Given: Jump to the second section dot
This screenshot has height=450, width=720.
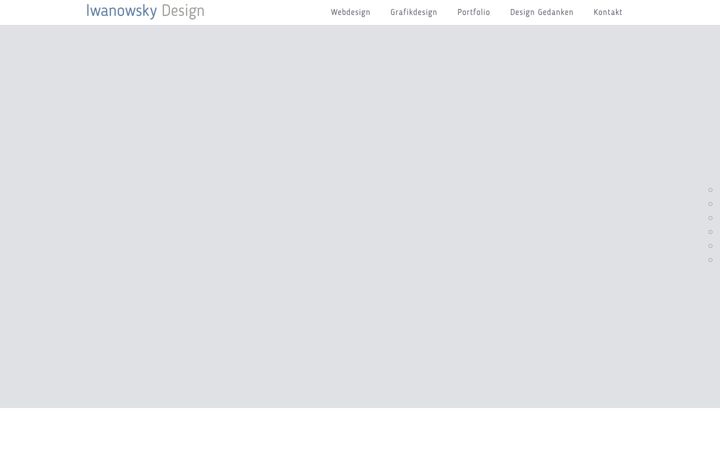Looking at the screenshot, I should (x=710, y=204).
